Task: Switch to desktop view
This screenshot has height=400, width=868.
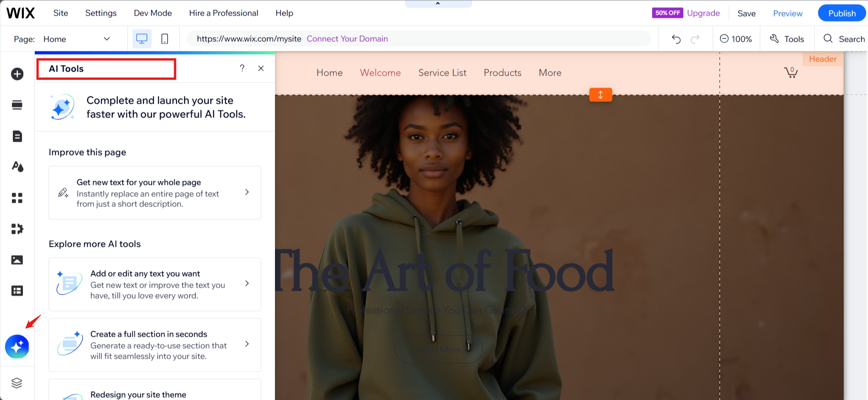Action: pos(142,39)
